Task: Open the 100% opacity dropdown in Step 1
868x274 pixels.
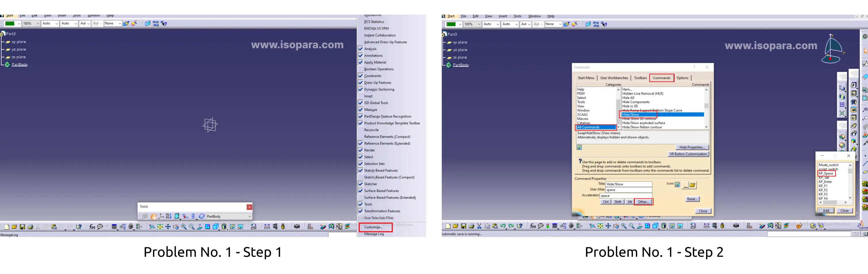Action: (x=38, y=24)
